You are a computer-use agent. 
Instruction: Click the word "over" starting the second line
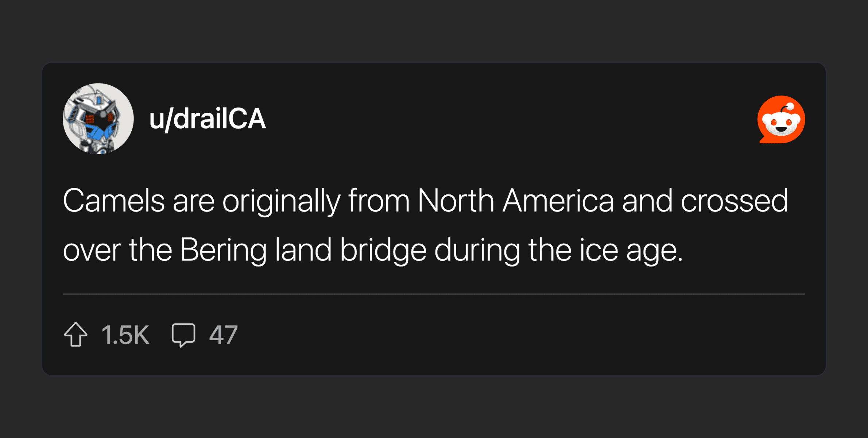(92, 251)
